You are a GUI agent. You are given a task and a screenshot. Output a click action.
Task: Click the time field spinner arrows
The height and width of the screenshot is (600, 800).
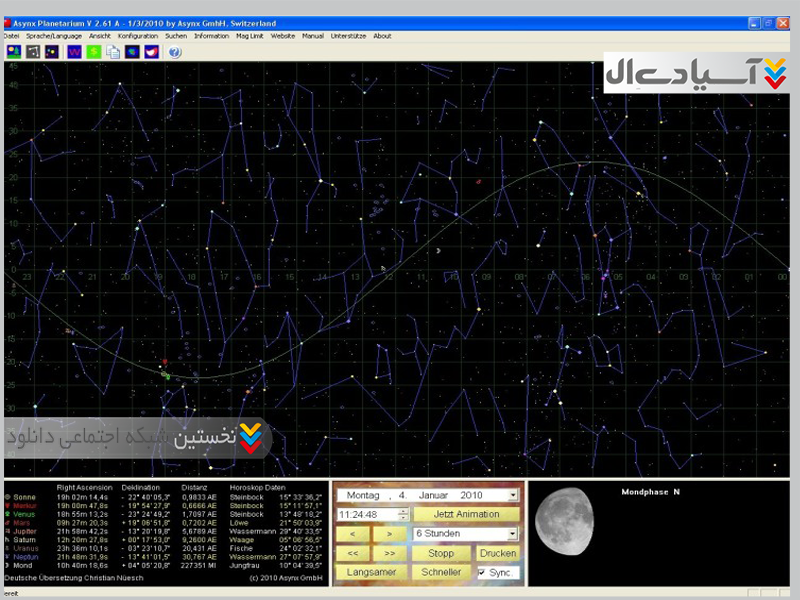tap(404, 514)
